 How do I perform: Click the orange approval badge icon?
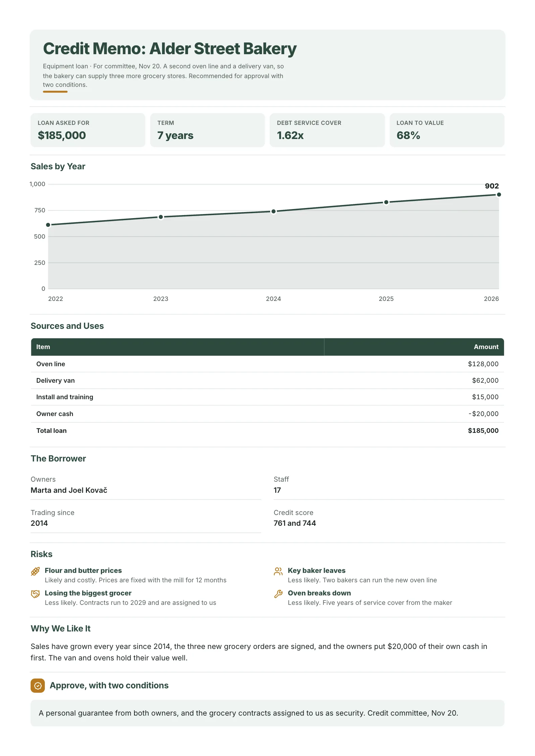[38, 685]
